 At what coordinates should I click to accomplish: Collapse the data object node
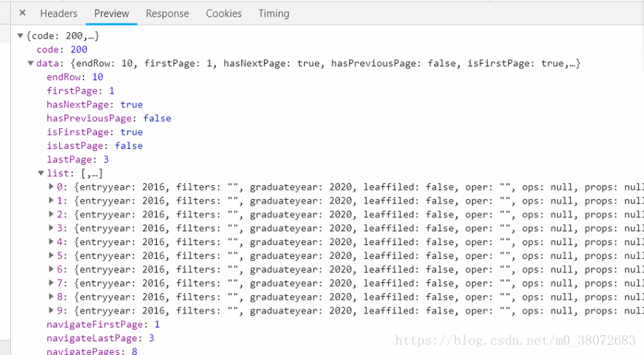(x=20, y=63)
